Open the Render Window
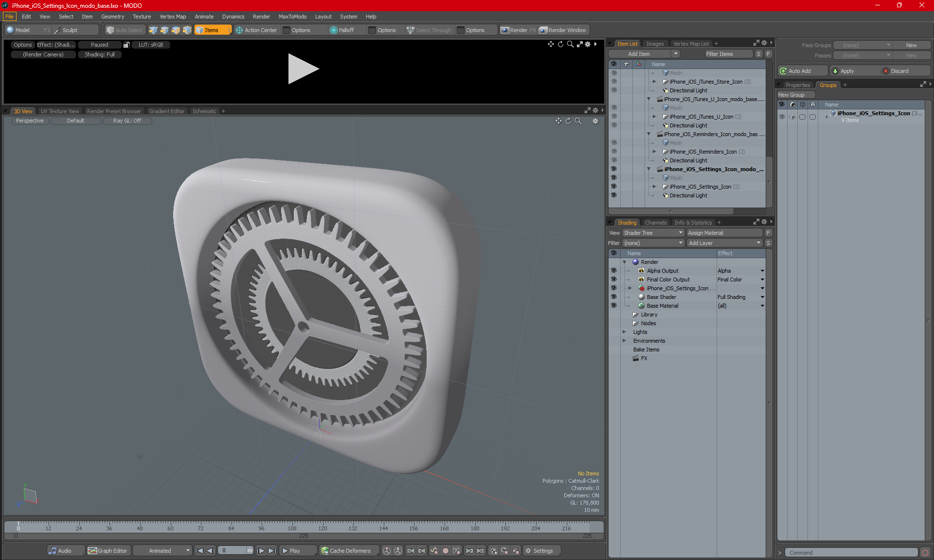 (x=563, y=30)
